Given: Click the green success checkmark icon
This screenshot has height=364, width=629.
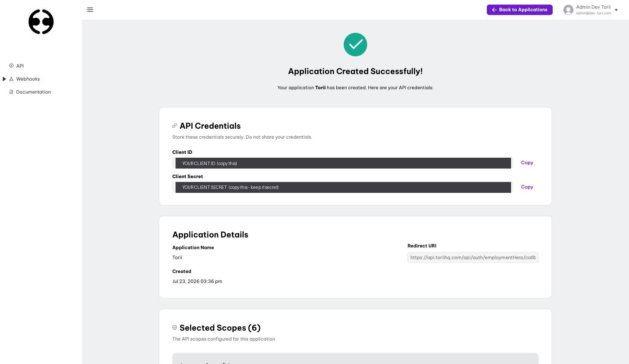Looking at the screenshot, I should [355, 45].
